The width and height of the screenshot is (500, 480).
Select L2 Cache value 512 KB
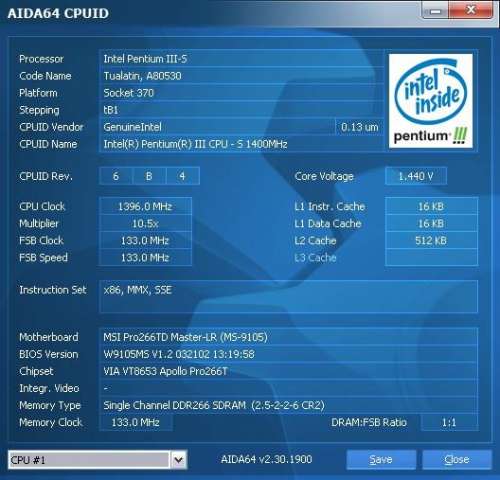coord(431,240)
